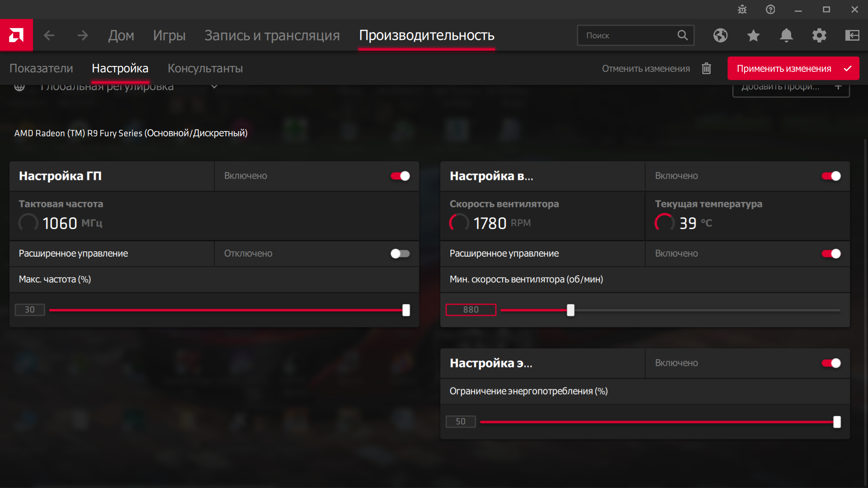Image resolution: width=868 pixels, height=488 pixels.
Task: Turn off power tuning Включено toggle
Action: coord(831,363)
